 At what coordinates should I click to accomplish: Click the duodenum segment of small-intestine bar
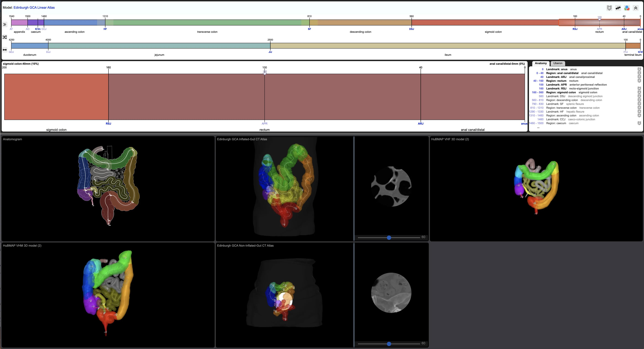(x=30, y=46)
